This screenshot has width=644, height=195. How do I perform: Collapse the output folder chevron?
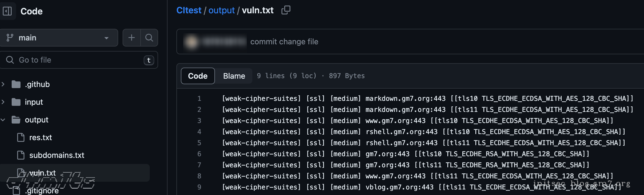click(3, 120)
